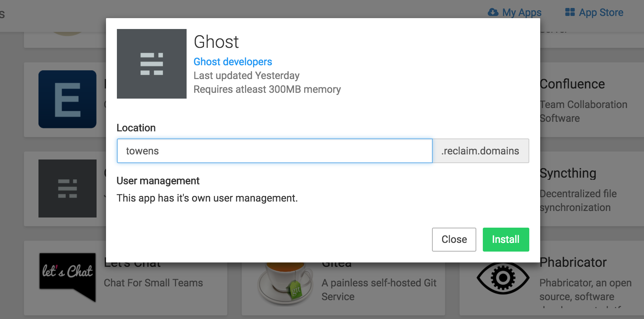This screenshot has width=644, height=319.
Task: Focus the Location subdomain input field
Action: [x=274, y=151]
